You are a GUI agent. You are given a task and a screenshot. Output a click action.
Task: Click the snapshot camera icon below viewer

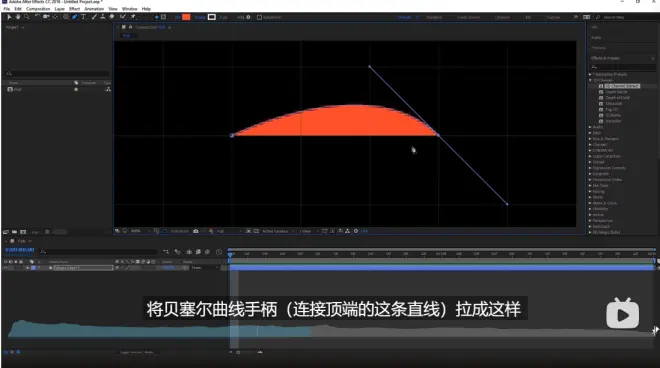[196, 231]
